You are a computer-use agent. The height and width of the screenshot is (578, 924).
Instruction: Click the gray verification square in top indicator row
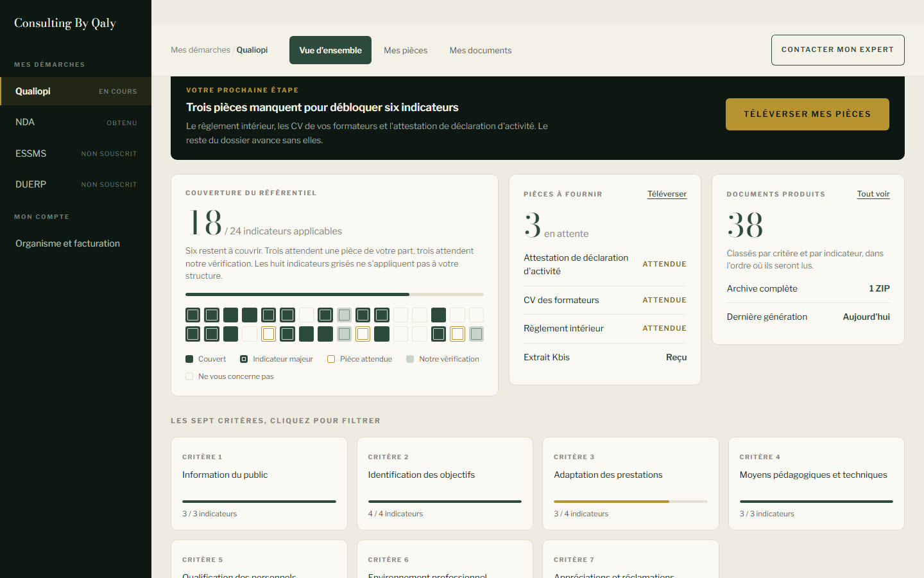(x=345, y=315)
